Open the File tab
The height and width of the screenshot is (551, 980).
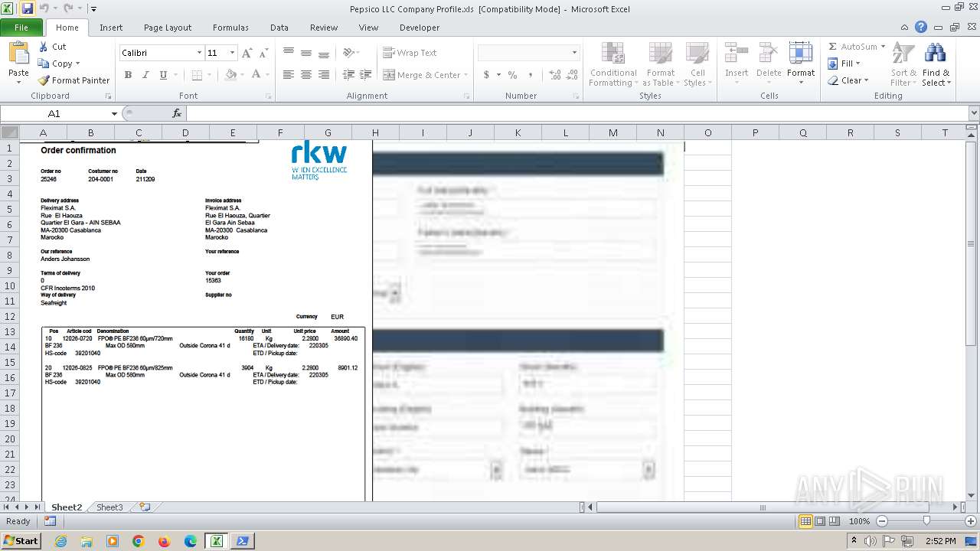(x=21, y=28)
